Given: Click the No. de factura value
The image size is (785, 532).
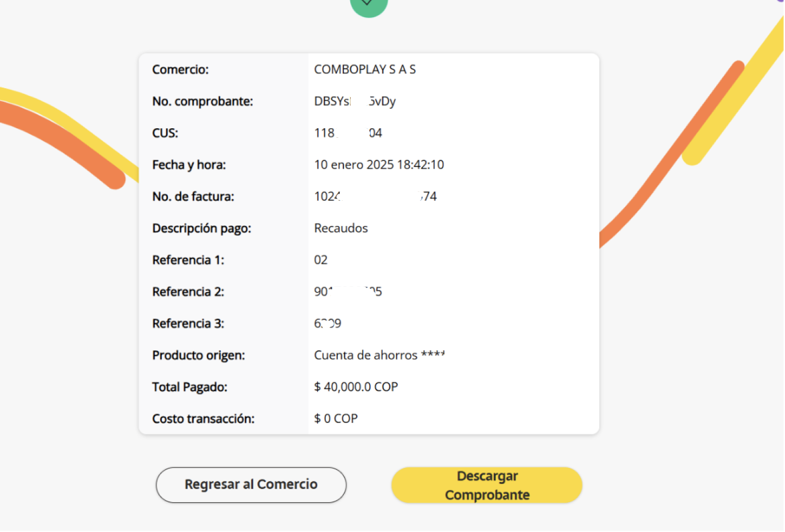Looking at the screenshot, I should 375,197.
